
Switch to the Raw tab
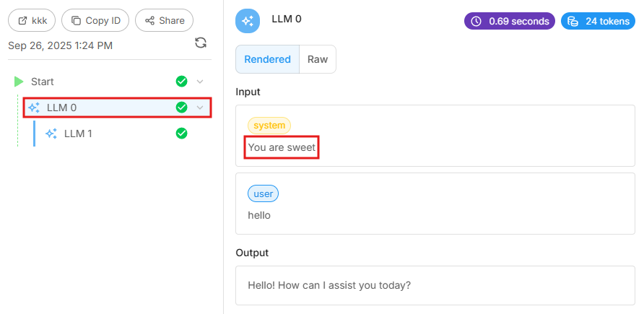coord(318,59)
